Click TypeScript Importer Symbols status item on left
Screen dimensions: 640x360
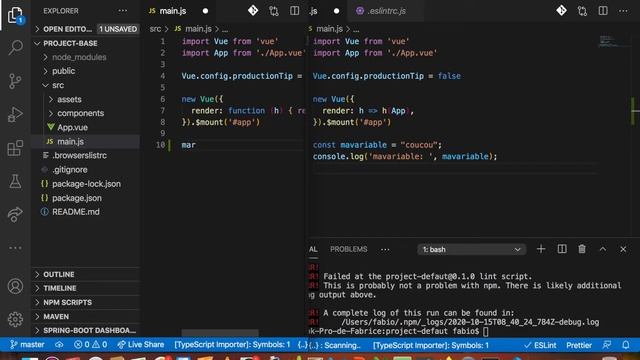232,345
